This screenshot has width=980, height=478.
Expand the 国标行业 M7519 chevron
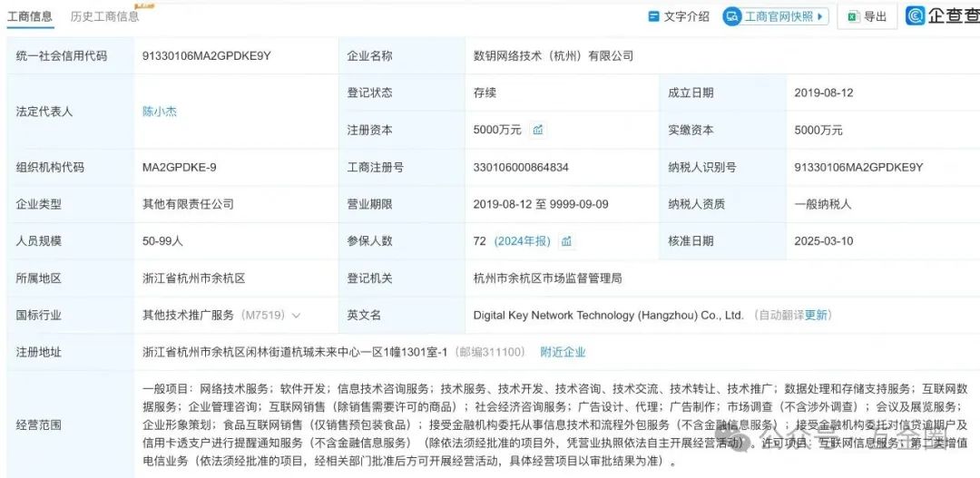pyautogui.click(x=296, y=316)
